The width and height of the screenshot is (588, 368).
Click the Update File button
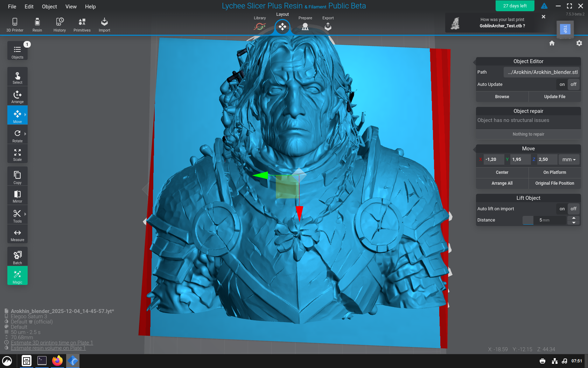pos(555,97)
